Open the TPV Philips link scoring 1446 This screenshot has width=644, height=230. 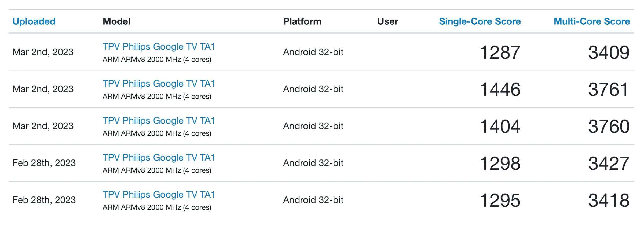[x=159, y=84]
